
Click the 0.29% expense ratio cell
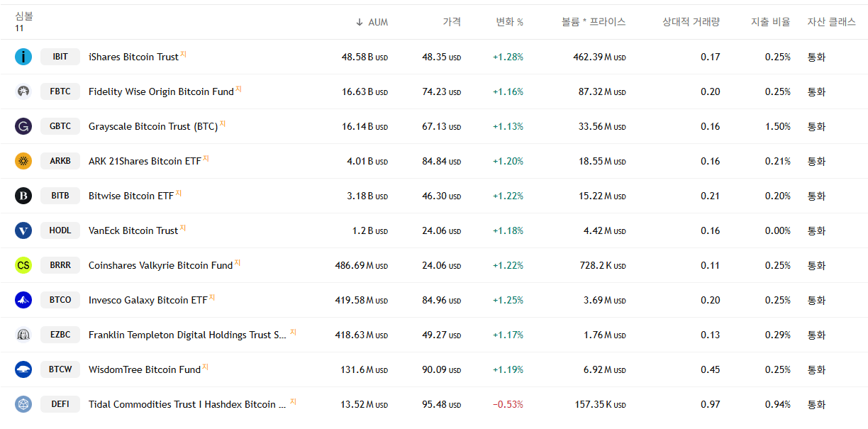(778, 335)
